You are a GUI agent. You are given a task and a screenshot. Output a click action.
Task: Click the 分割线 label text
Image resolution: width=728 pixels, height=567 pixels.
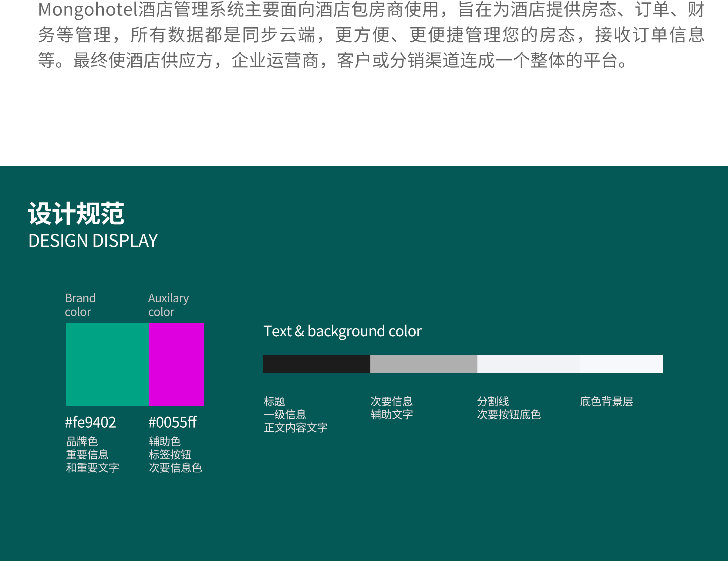coord(493,401)
